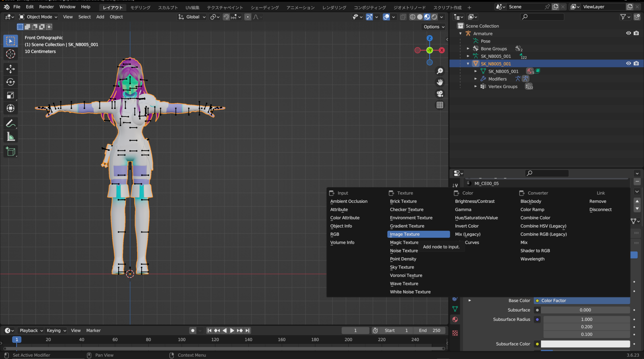The height and width of the screenshot is (359, 644).
Task: Open the Playback dropdown in timeline
Action: (31, 330)
